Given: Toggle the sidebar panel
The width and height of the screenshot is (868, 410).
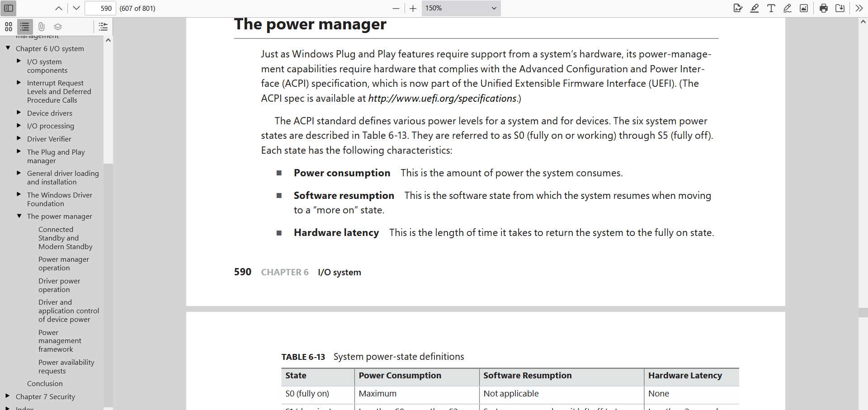Looking at the screenshot, I should point(9,8).
